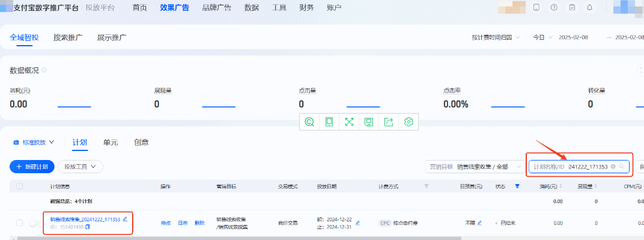Click the 新建计划 button
The width and height of the screenshot is (644, 240).
point(32,167)
